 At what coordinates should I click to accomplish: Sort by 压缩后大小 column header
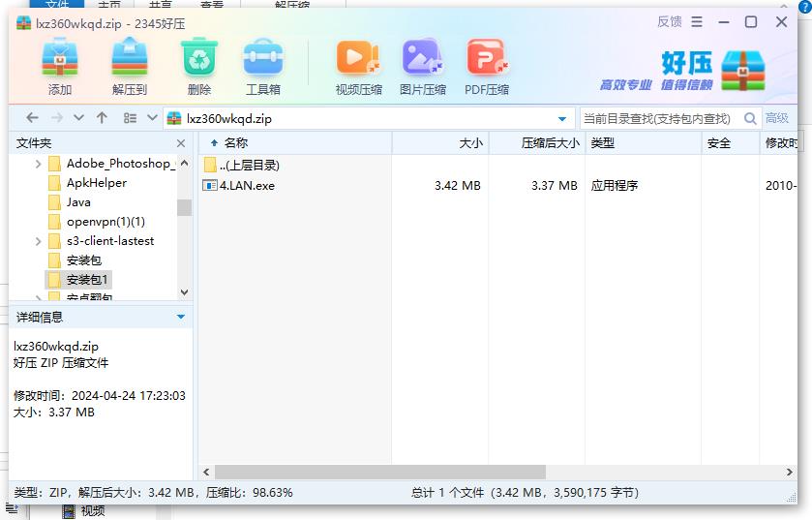[536, 143]
